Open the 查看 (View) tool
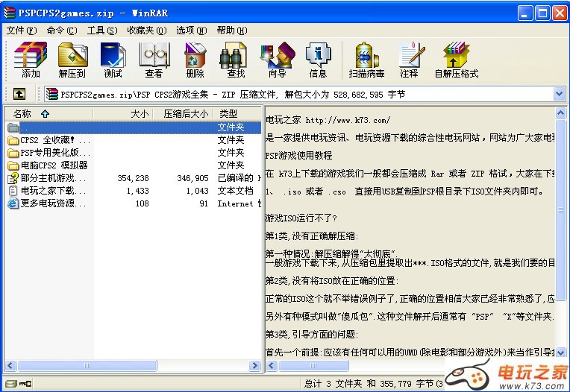The width and height of the screenshot is (570, 392). tap(154, 60)
